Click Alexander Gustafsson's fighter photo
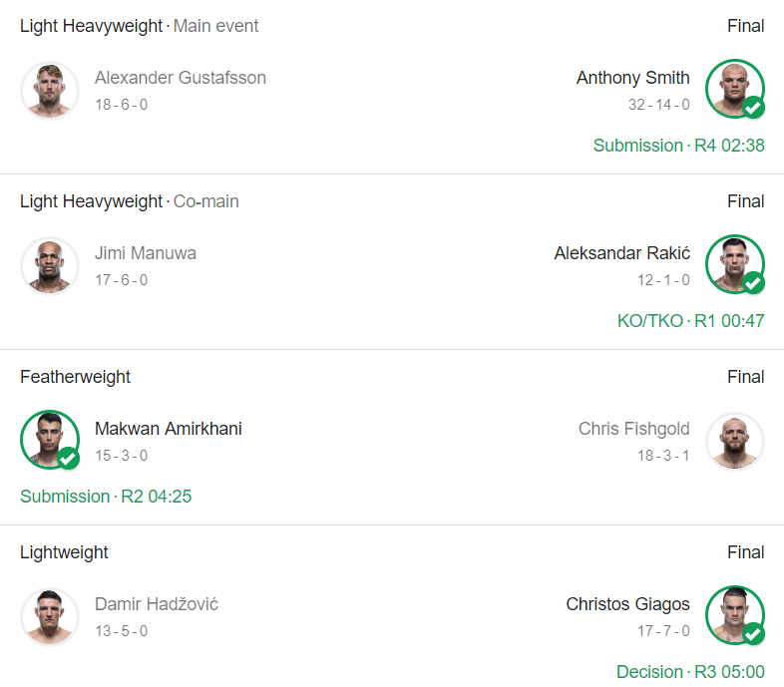This screenshot has width=784, height=687. tap(50, 91)
